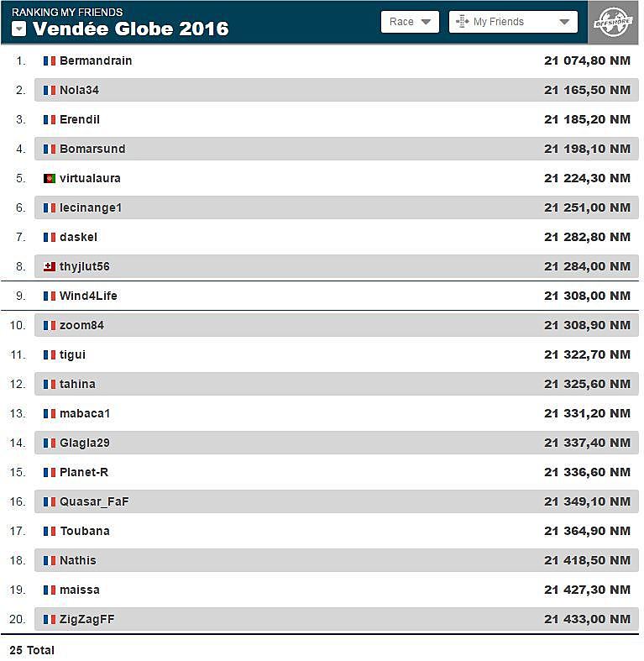Click the flag icon beside Quasar_FaF

pyautogui.click(x=50, y=501)
